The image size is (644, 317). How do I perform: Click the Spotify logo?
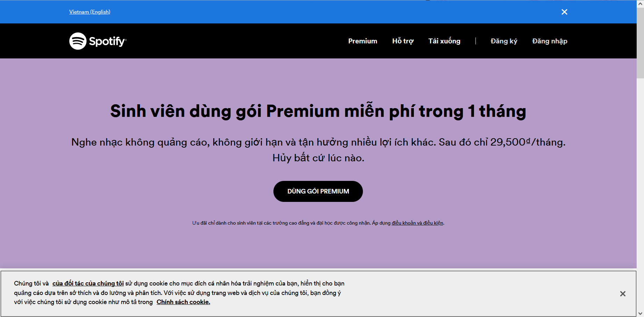[x=98, y=41]
